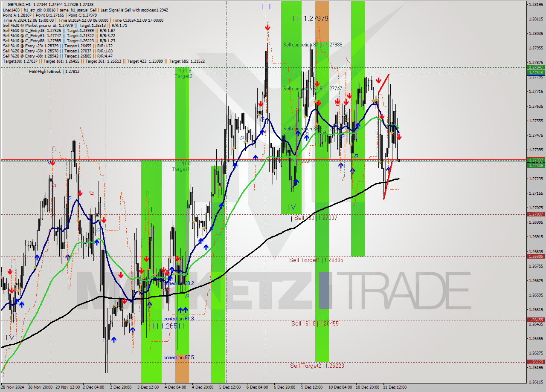Select the 'Sell %20 @ Entry -50' line
Image resolution: width=546 pixels, height=392 pixels.
(58, 51)
